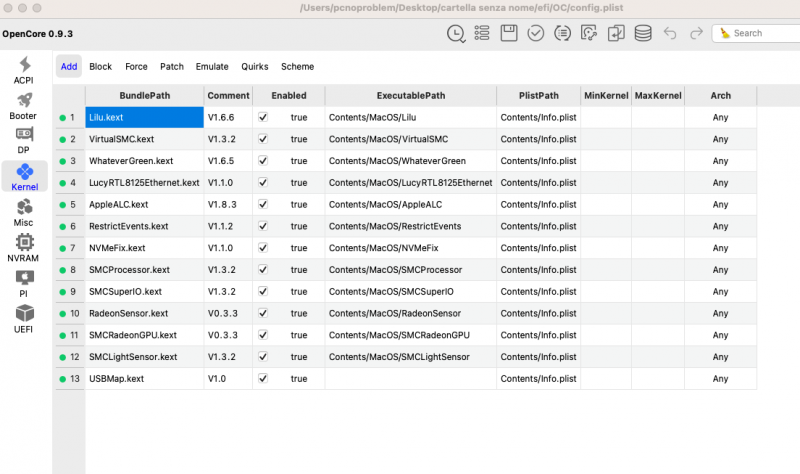
Task: Click the checkmark validate icon in toolbar
Action: pyautogui.click(x=536, y=33)
